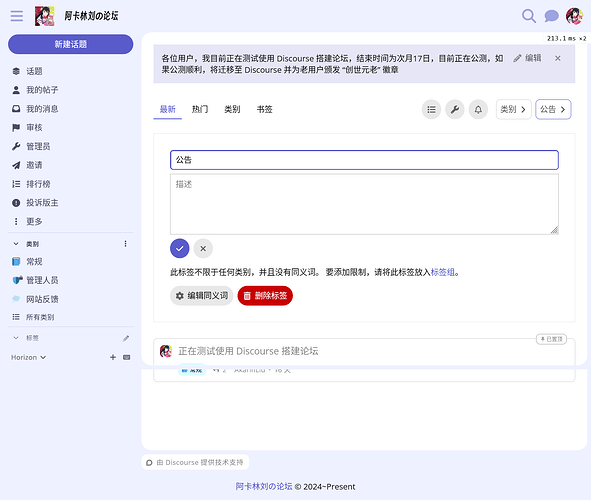
Task: Click into the 描述 textarea
Action: [x=364, y=204]
